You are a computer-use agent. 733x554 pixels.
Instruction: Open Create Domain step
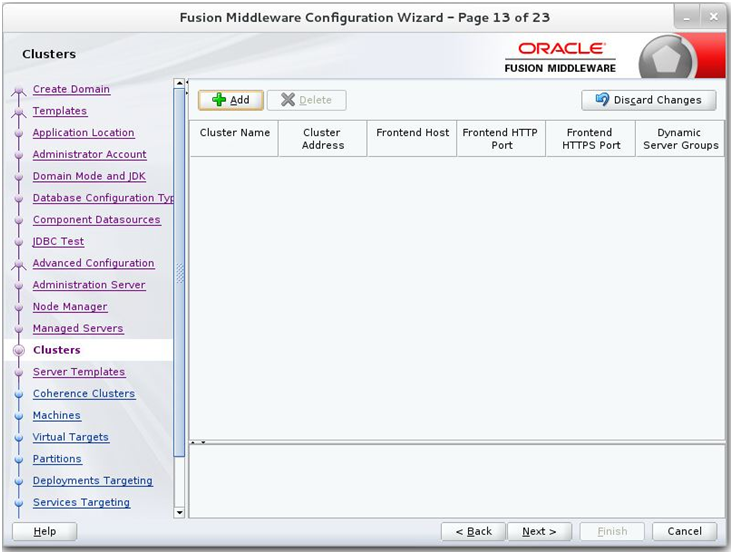[x=72, y=89]
